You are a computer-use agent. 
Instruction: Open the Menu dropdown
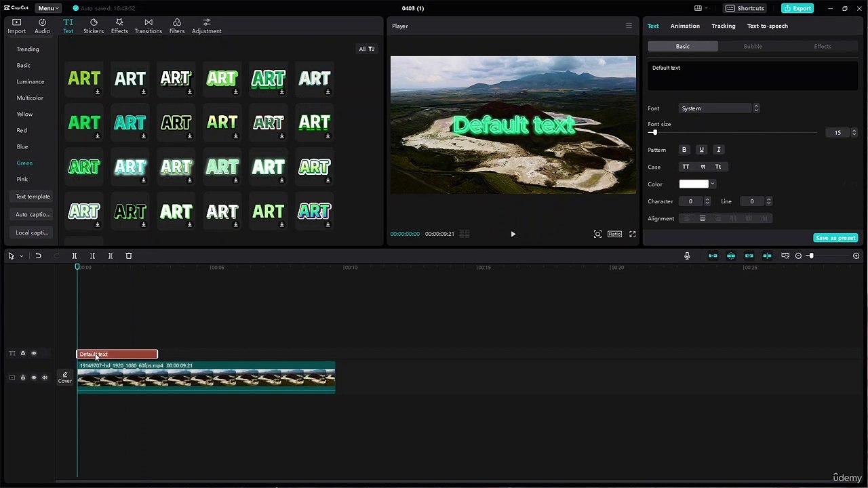tap(48, 8)
